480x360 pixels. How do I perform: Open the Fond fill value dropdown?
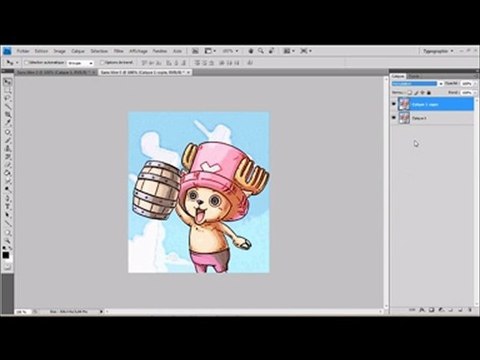click(x=475, y=92)
